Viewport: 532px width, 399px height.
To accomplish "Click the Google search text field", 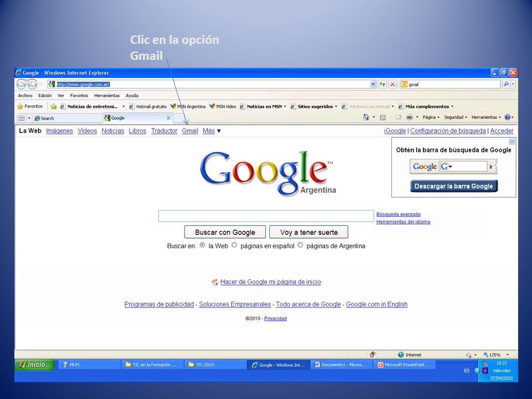I will pyautogui.click(x=266, y=216).
